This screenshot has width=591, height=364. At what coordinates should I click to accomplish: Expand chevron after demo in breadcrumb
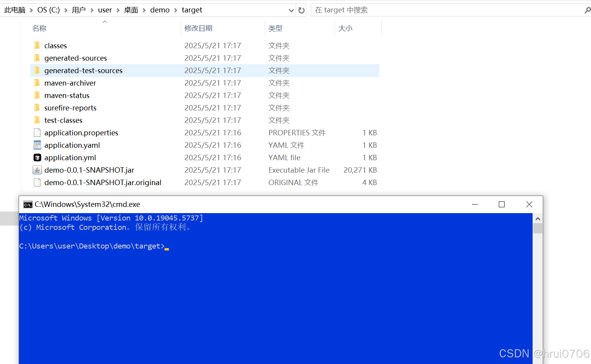[x=175, y=10]
